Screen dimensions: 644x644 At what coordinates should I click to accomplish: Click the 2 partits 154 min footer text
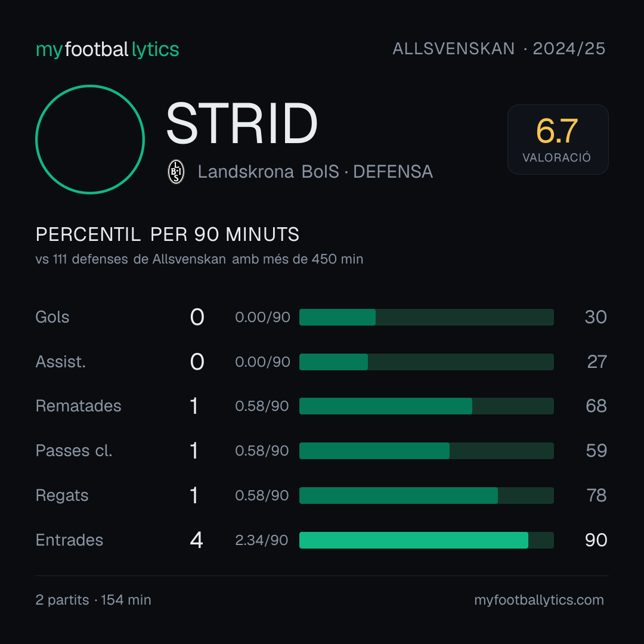[x=93, y=600]
